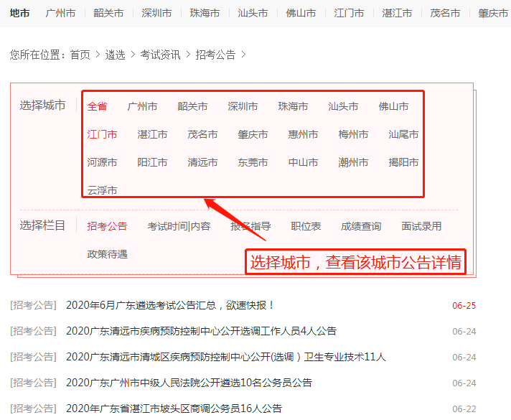Open 佛山市 in the top 地市 bar
The width and height of the screenshot is (511, 420).
click(301, 13)
